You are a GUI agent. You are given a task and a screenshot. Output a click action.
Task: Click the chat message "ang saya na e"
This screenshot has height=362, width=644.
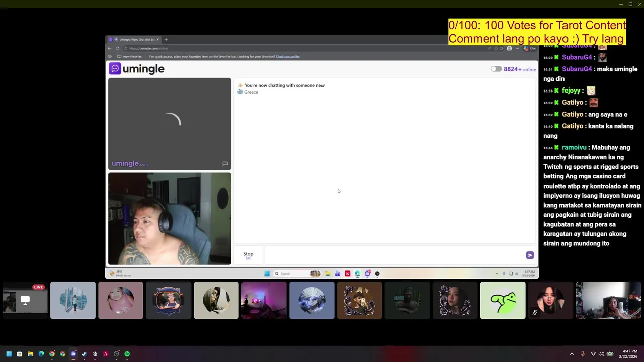point(608,115)
